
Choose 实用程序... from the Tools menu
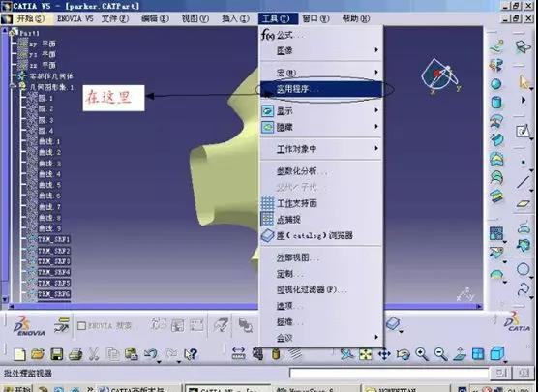(320, 89)
